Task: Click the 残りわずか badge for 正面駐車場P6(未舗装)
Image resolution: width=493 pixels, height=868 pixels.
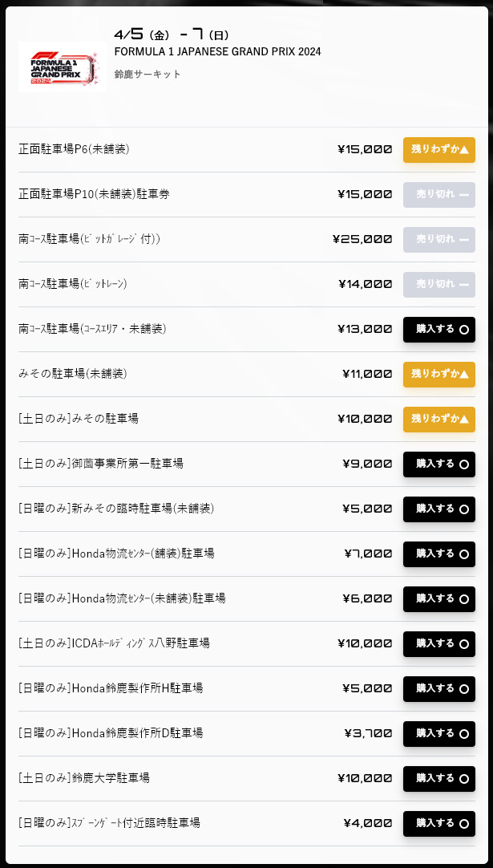Action: coord(438,150)
